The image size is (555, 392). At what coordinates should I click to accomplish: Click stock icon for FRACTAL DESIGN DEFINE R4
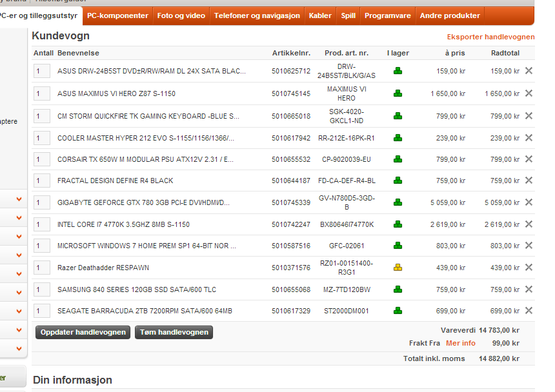398,181
